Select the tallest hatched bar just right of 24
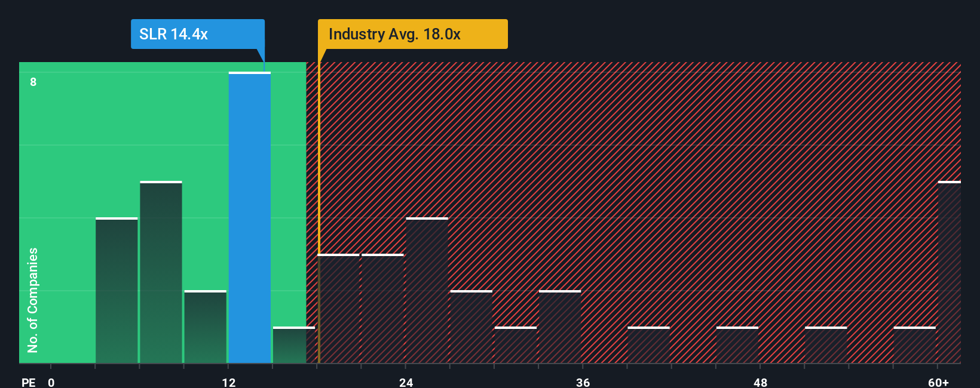This screenshot has width=980, height=388. point(427,290)
